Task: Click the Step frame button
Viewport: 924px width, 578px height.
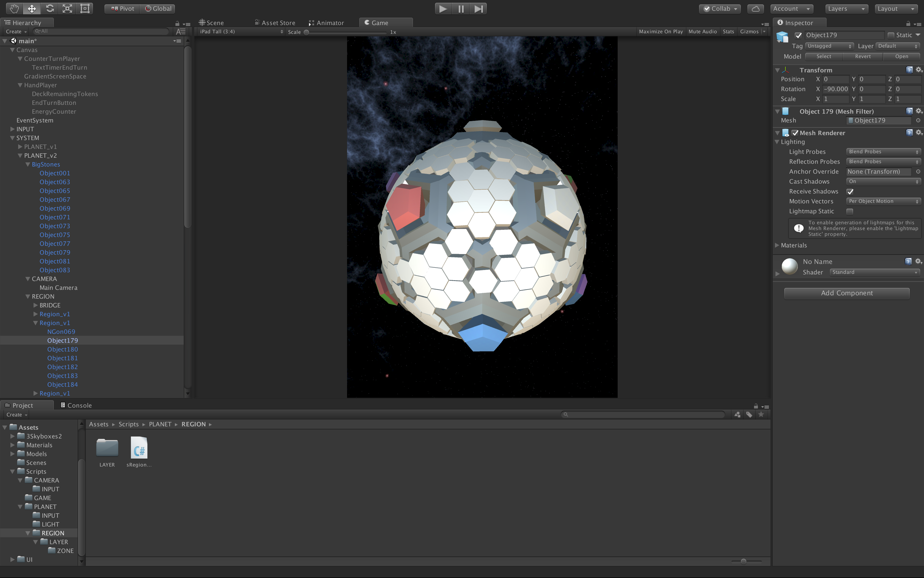Action: (478, 9)
